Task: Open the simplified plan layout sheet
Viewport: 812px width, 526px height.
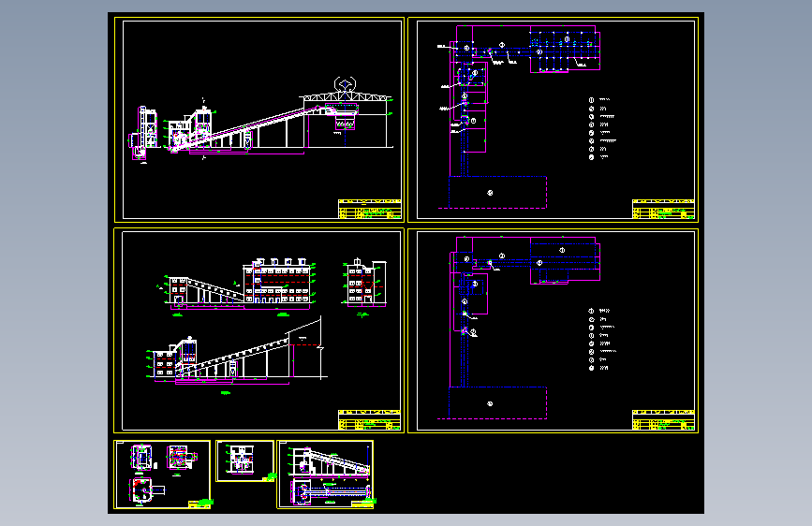Action: [554, 330]
